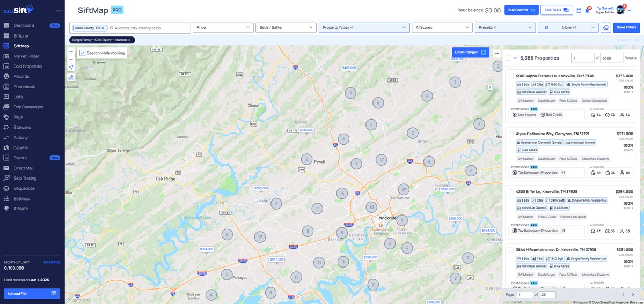Click the Upload File button
Screen dimensions: 644x304
[32, 293]
